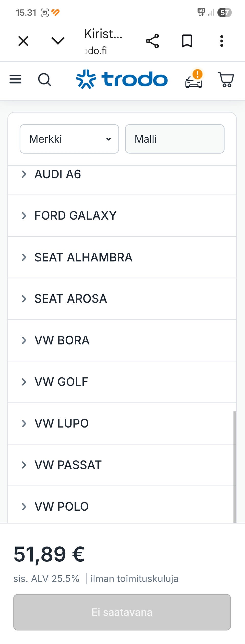Tap the Trodo logo
This screenshot has height=644, width=245.
(122, 79)
